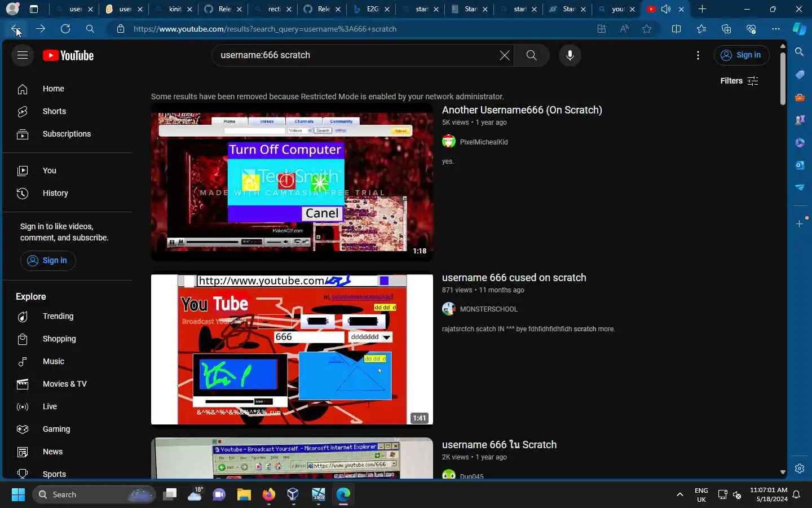Open 'Another Username666 (On Scratch)' title

point(522,110)
